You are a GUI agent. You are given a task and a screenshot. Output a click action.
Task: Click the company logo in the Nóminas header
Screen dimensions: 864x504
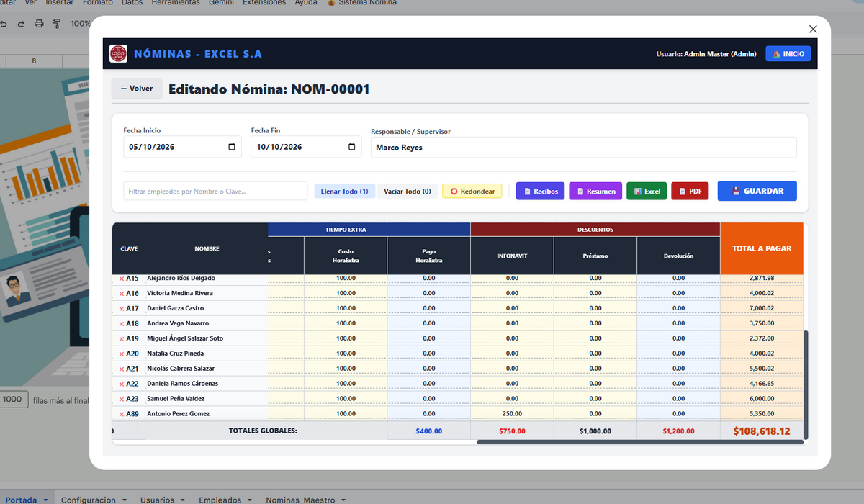(118, 54)
